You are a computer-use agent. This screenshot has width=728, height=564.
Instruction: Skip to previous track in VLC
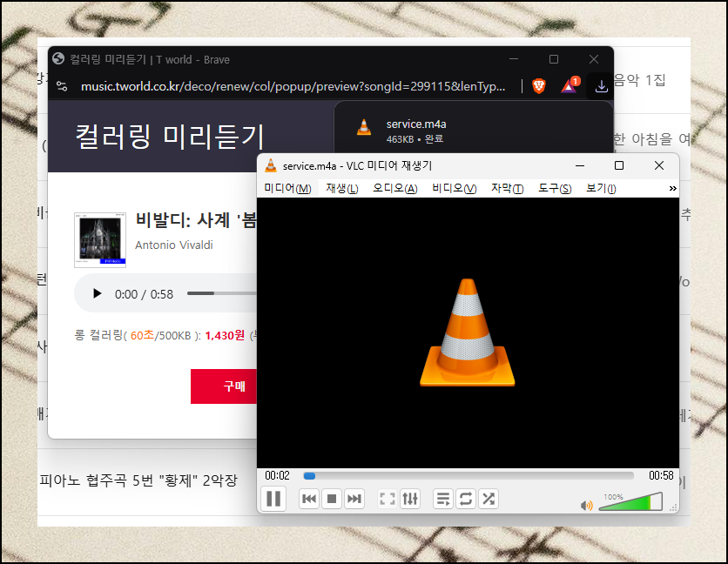click(309, 499)
